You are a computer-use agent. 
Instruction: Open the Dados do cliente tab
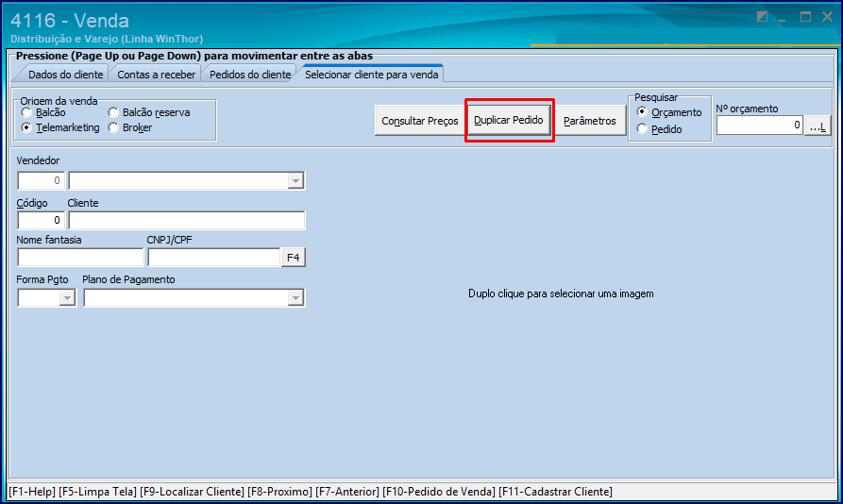click(65, 75)
